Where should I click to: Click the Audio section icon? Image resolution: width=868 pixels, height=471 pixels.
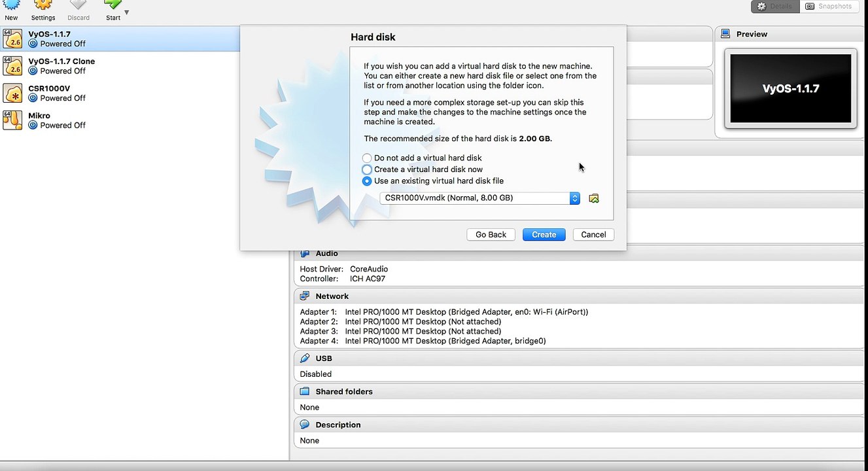[305, 253]
